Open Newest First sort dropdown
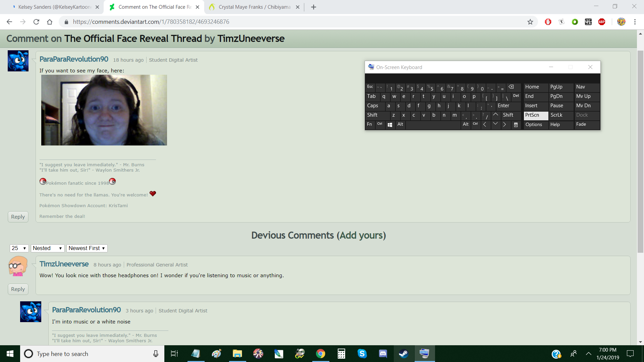Image resolution: width=644 pixels, height=362 pixels. click(x=87, y=248)
